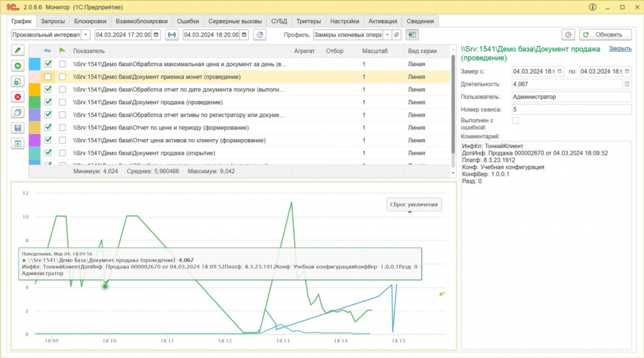Switch to the Блокировки tab

coord(90,21)
